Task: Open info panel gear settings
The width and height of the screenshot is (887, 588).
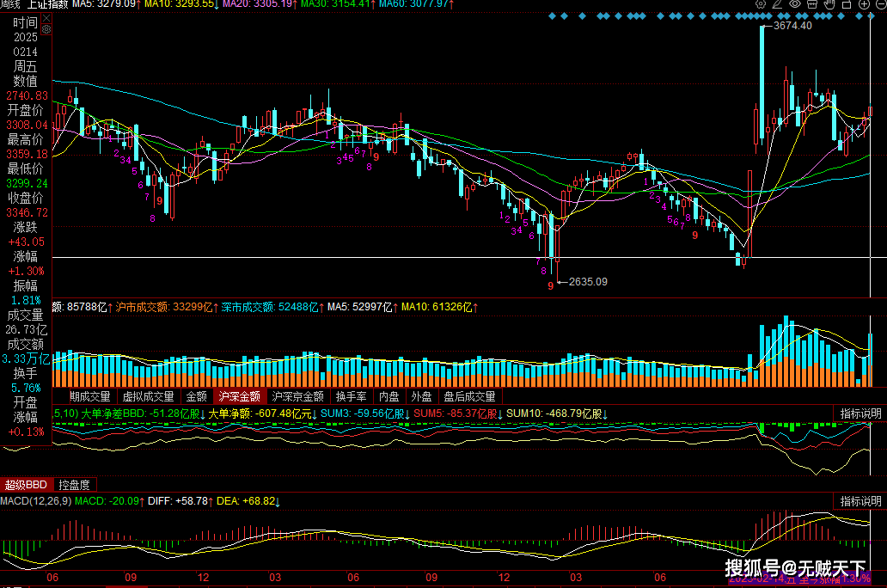Action: (46, 29)
